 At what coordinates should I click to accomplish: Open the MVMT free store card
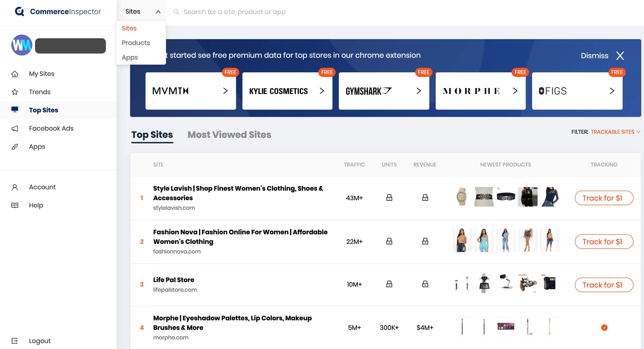click(x=191, y=91)
